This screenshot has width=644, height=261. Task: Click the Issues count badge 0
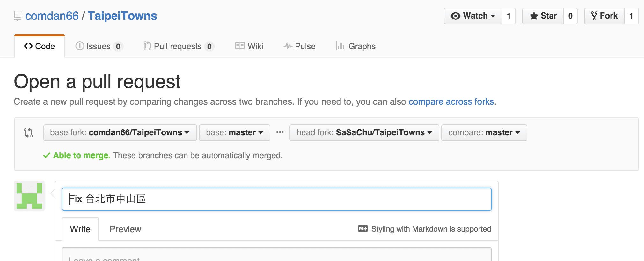pyautogui.click(x=118, y=47)
